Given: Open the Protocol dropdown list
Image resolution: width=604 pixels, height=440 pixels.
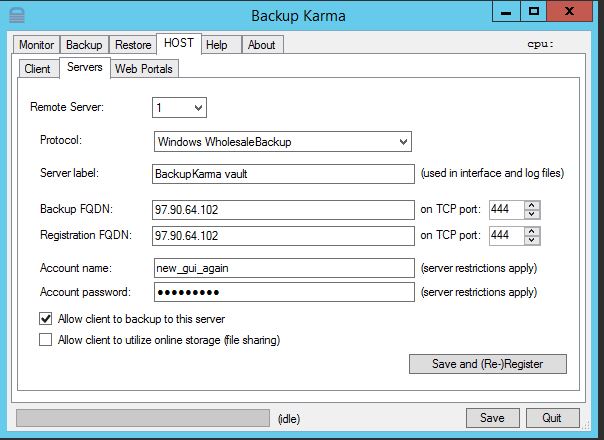Looking at the screenshot, I should pos(283,141).
